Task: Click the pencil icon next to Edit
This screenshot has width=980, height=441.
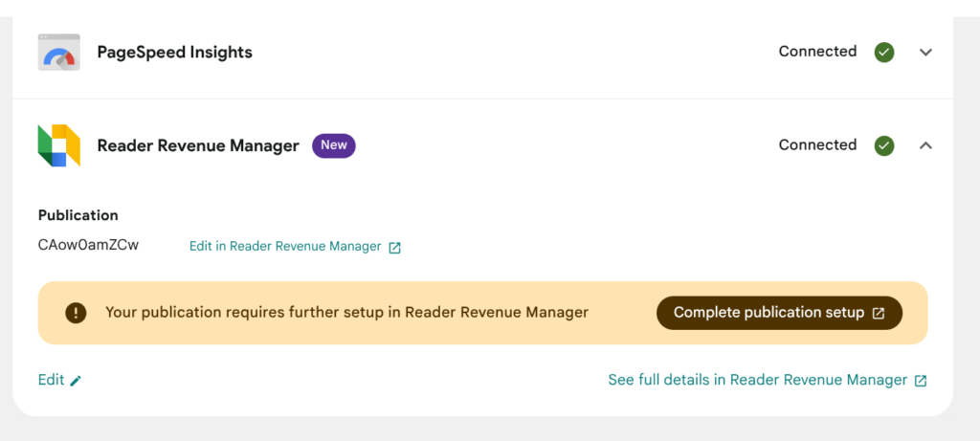Action: tap(76, 381)
